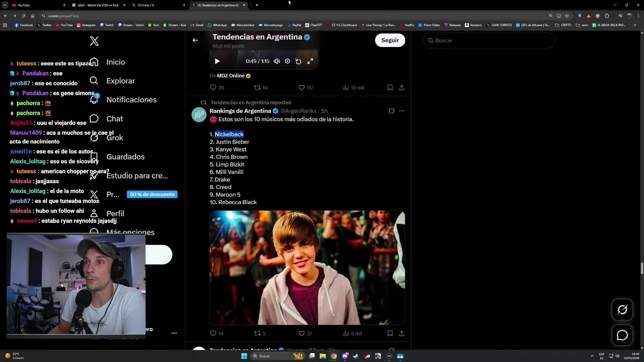Open the Facebook bookmark
This screenshot has width=644, height=362.
24,25
